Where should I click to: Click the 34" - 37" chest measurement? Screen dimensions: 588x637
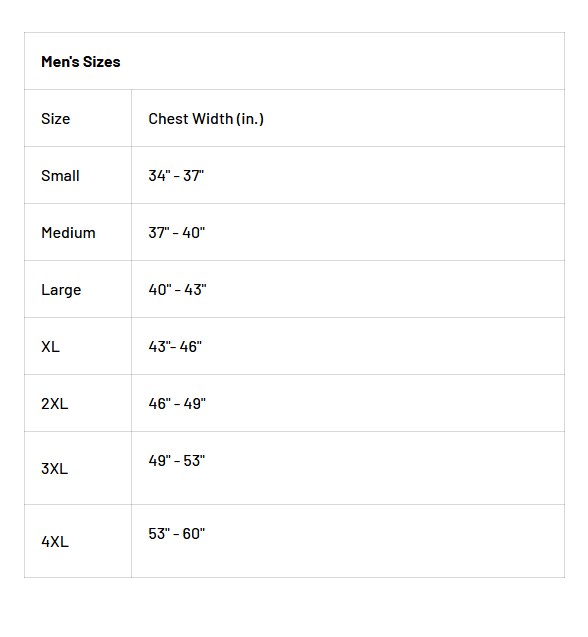pos(176,176)
